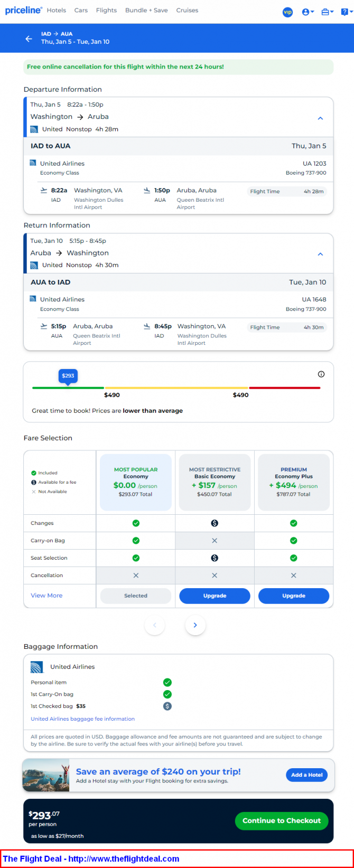Click the Economy Changes included checkmark

[x=136, y=523]
